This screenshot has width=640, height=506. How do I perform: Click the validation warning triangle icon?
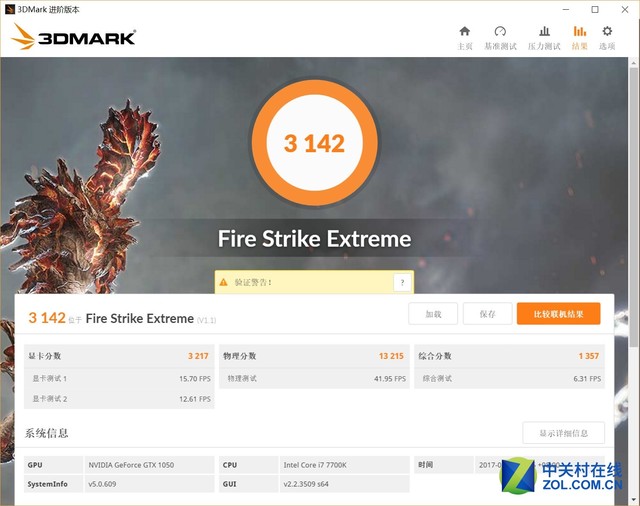pos(223,282)
